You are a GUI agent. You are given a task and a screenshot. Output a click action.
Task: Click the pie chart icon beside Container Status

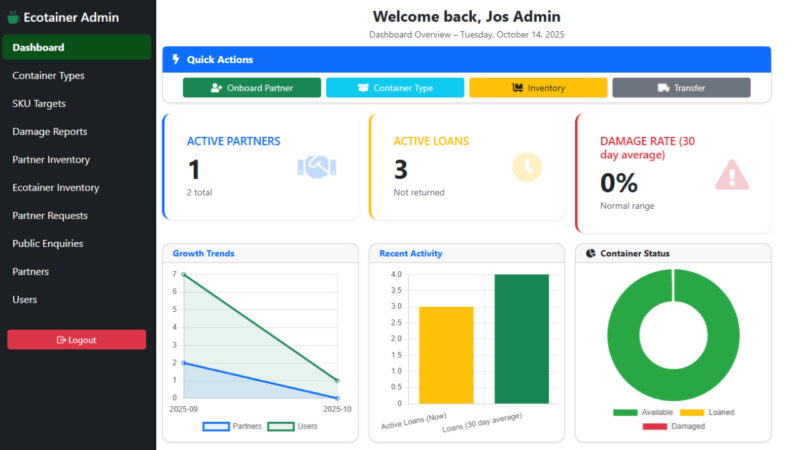pos(590,254)
